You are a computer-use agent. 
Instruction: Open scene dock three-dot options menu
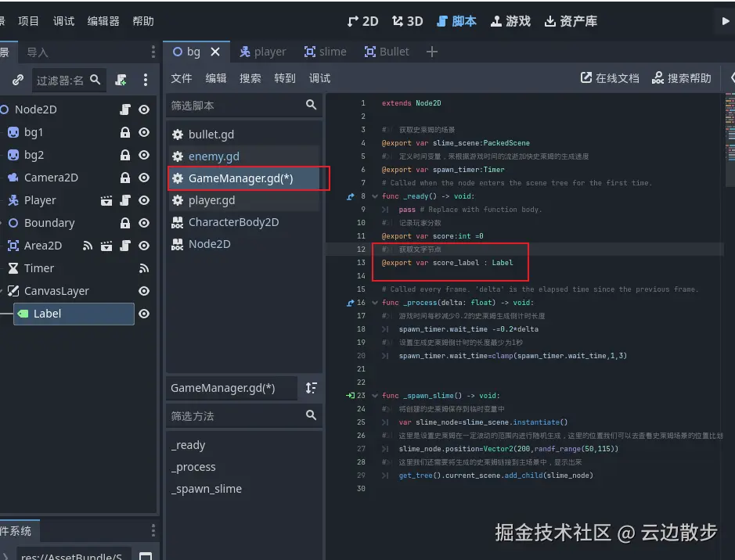click(x=153, y=52)
